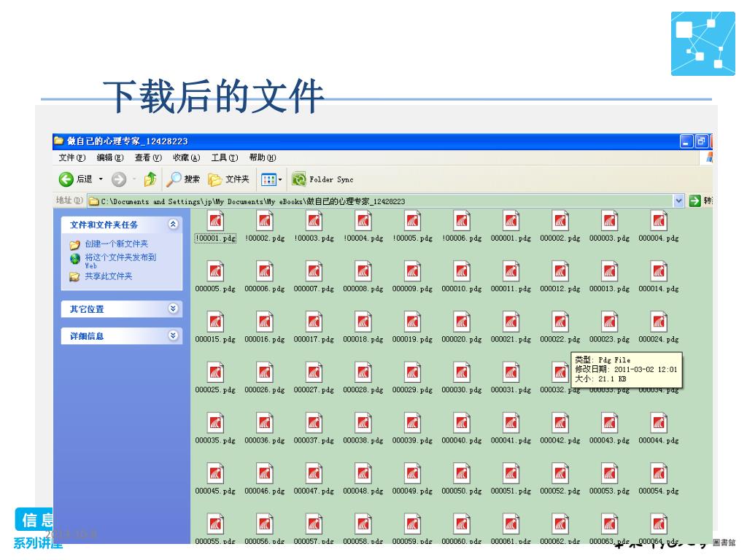Screen dimensions: 747x560
Task: Minimize the 做自己的心理专家 window
Action: click(x=686, y=141)
